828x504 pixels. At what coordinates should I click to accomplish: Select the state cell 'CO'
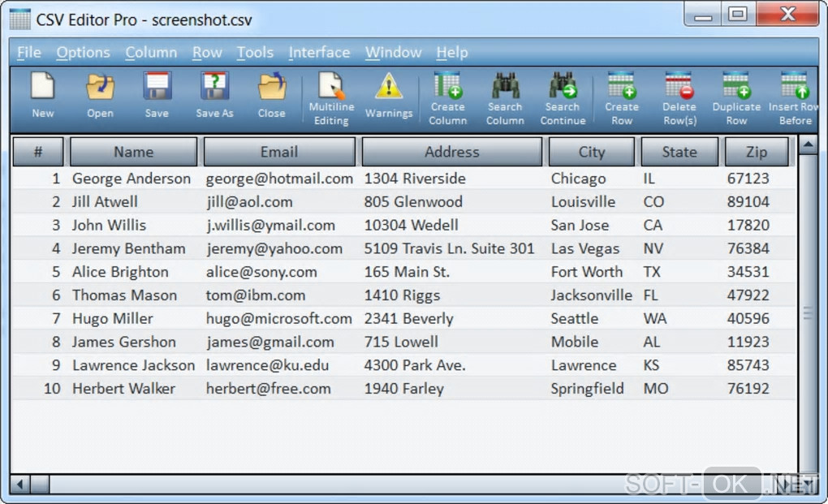coord(653,201)
